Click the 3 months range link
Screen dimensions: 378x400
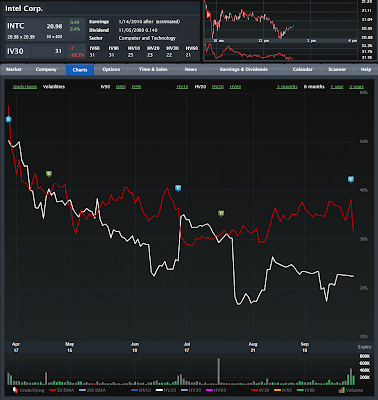(287, 87)
